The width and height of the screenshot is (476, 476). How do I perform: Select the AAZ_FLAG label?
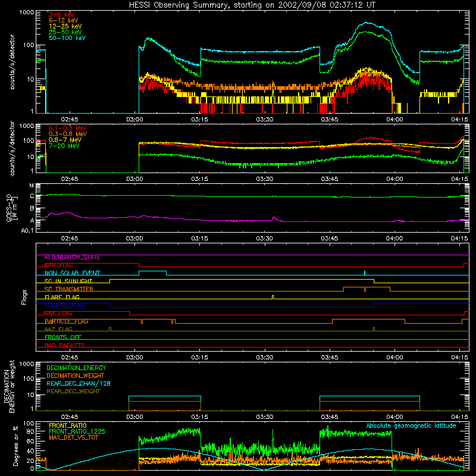click(x=58, y=329)
